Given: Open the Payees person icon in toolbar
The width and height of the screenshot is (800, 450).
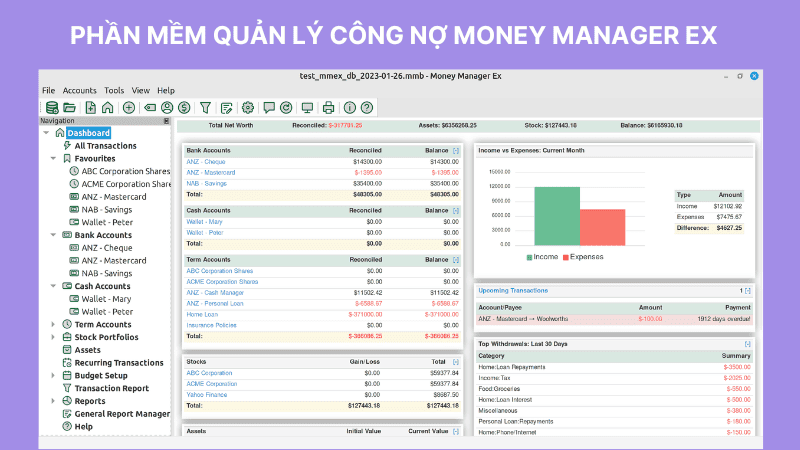Looking at the screenshot, I should pyautogui.click(x=167, y=108).
